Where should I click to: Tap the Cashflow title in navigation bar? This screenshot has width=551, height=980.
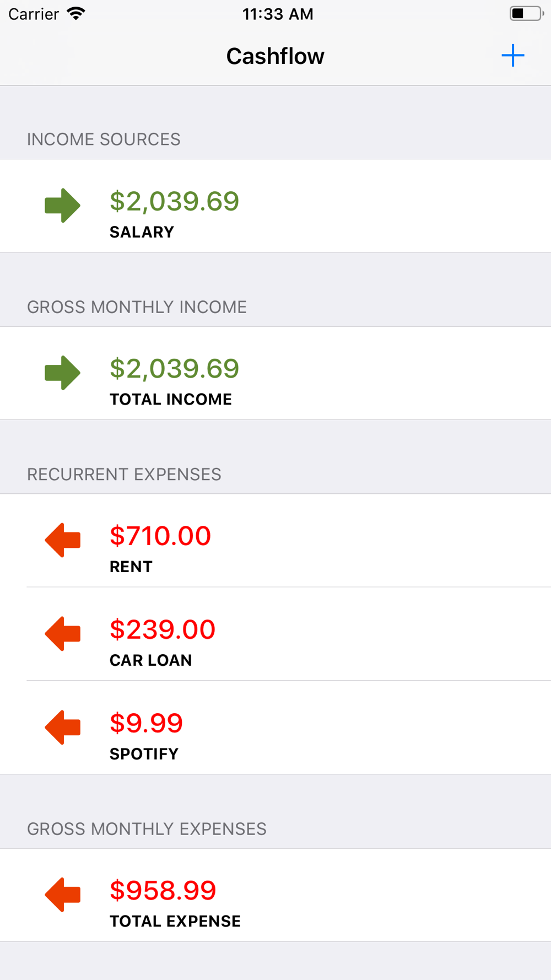click(x=275, y=56)
